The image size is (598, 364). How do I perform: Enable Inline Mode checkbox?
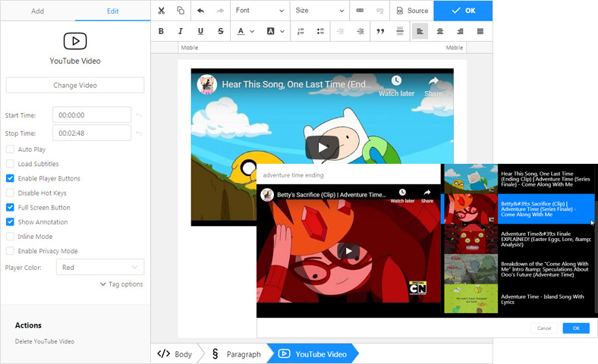11,237
